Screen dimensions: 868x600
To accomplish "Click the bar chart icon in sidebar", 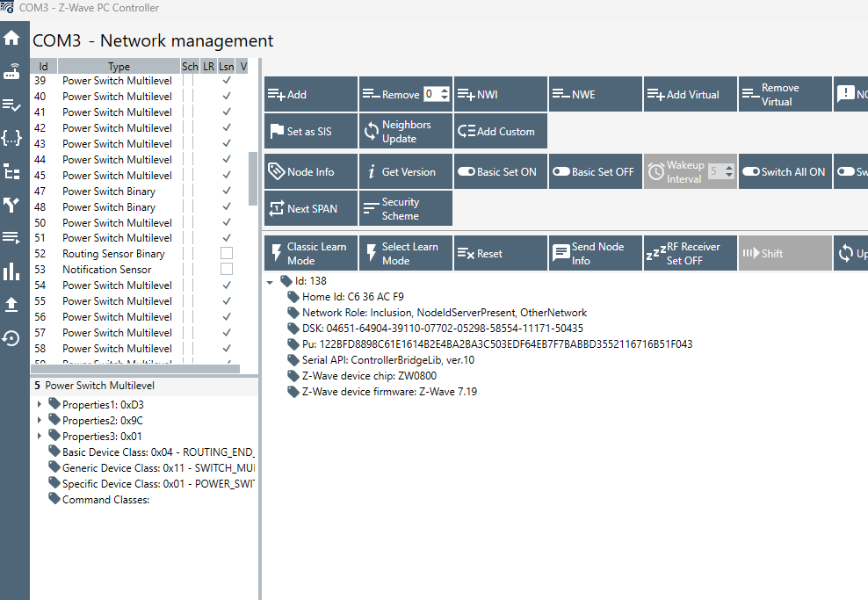I will click(x=11, y=271).
